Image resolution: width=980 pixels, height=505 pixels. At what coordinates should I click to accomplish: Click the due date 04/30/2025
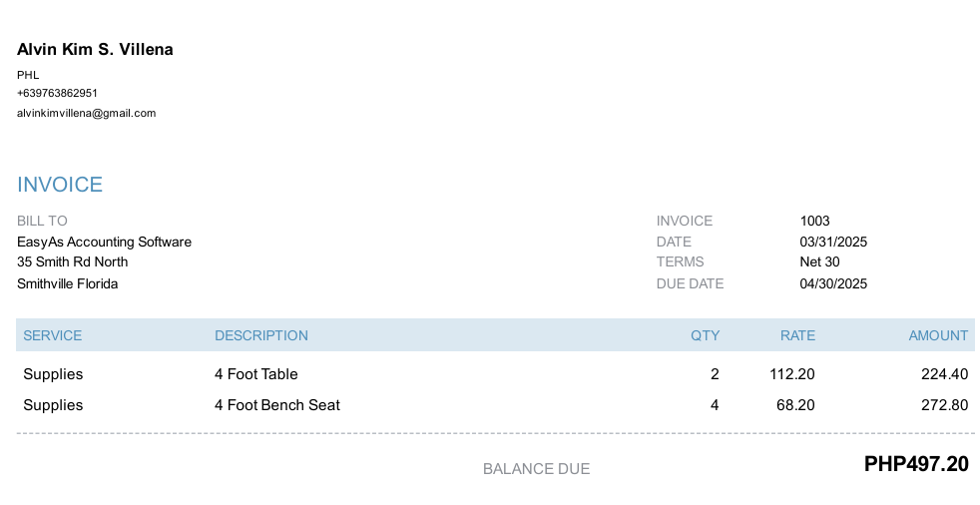tap(833, 283)
